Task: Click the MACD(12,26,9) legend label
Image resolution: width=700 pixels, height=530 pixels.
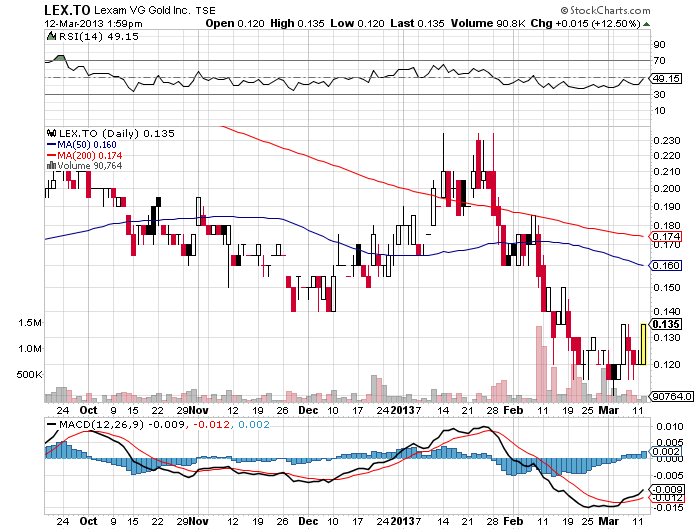Action: tap(101, 425)
